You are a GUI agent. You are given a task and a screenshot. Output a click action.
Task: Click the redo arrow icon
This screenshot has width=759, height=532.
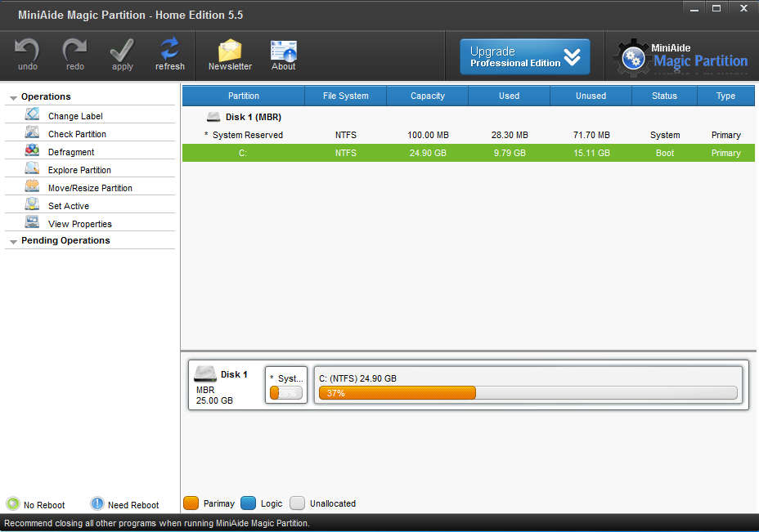pos(74,51)
